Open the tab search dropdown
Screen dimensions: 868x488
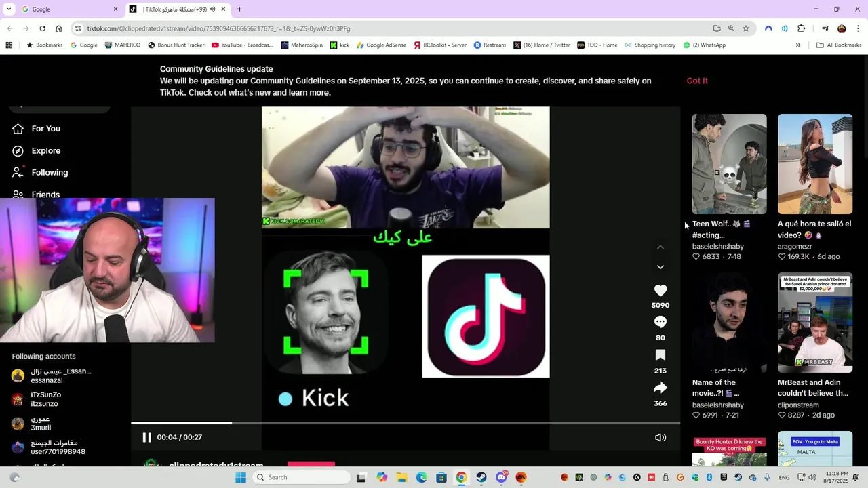coord(9,9)
